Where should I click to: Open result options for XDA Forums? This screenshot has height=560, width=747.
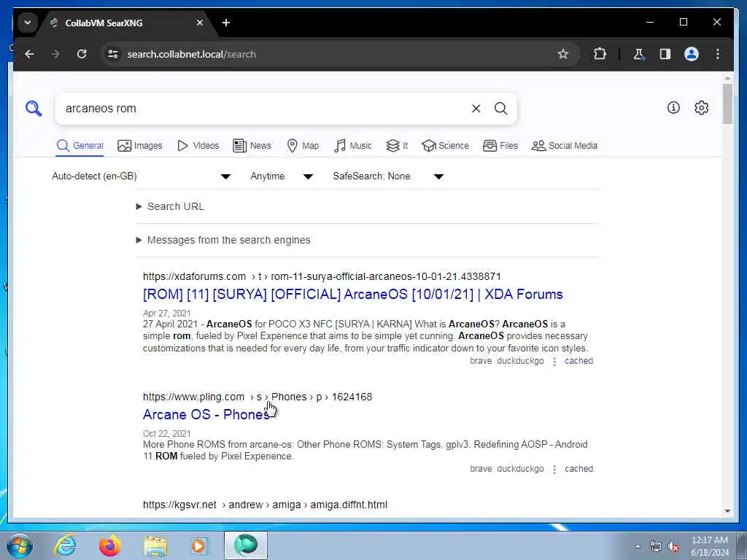pyautogui.click(x=554, y=362)
